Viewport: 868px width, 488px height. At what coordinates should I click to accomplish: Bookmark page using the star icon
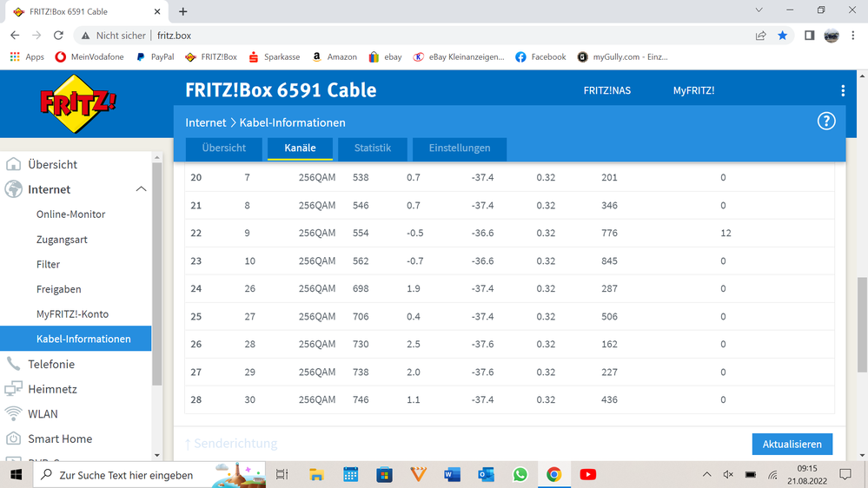click(x=782, y=36)
